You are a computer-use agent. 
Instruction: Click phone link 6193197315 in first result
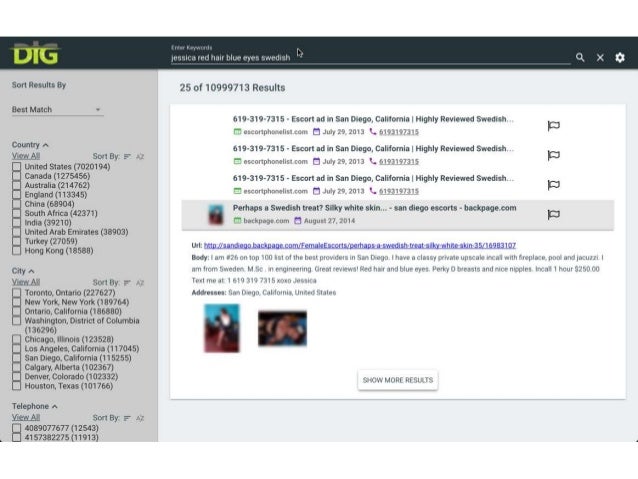pos(399,132)
